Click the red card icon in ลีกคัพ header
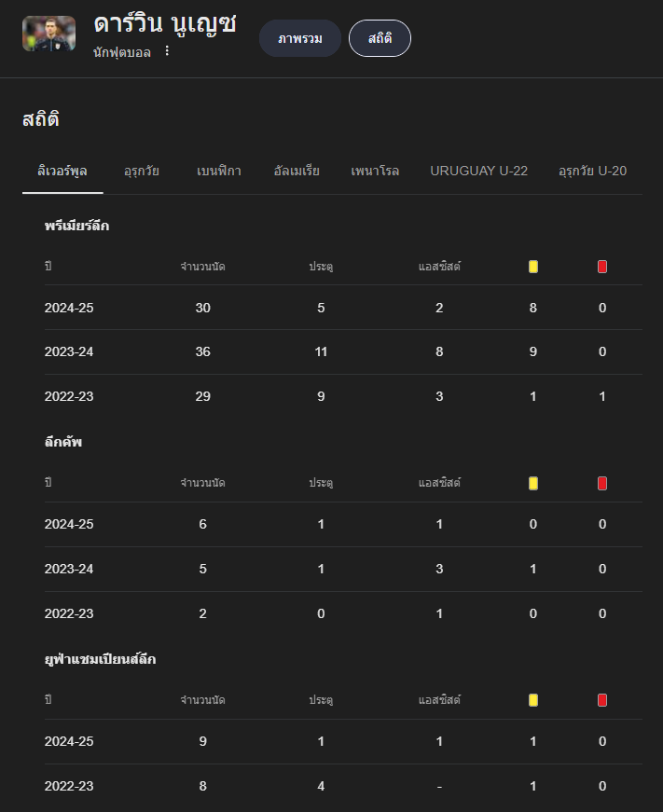 (x=601, y=483)
